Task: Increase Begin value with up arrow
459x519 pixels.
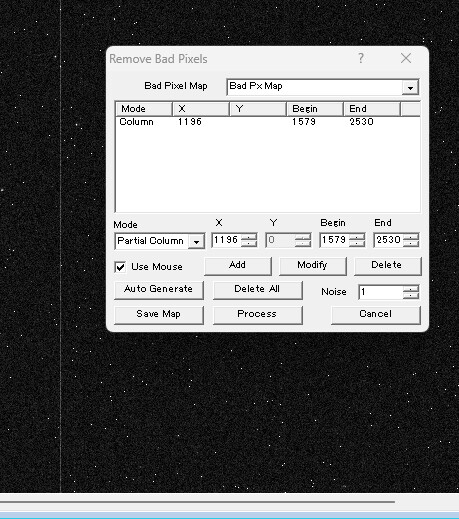Action: tap(357, 237)
